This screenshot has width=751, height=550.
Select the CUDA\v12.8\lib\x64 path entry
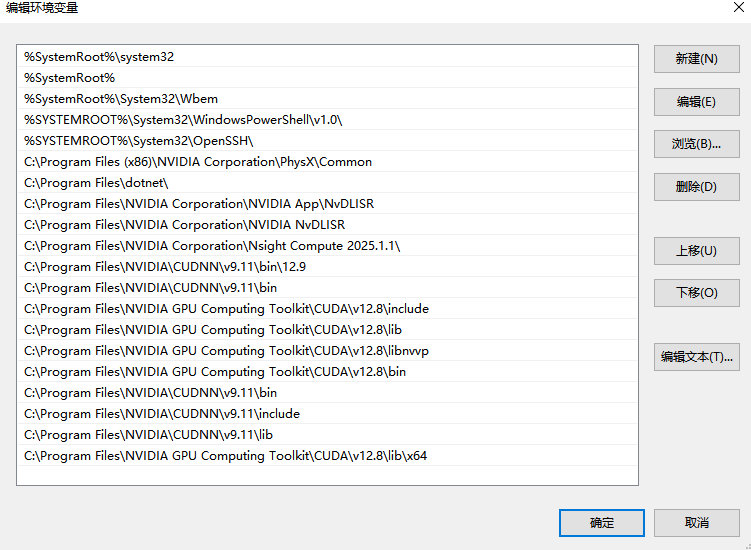328,456
